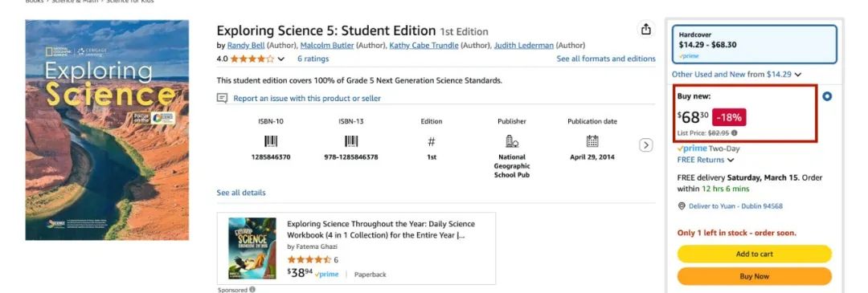Open the FREE Returns dropdown
Screen dimensions: 868x293
[706, 160]
